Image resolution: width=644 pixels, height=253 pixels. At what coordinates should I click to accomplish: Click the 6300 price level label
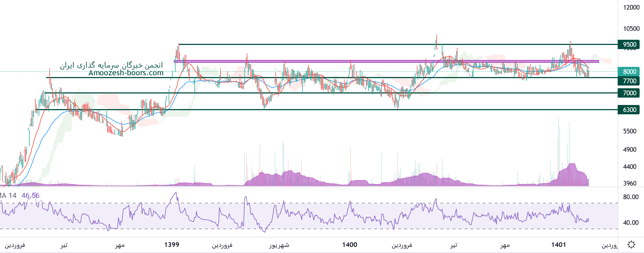(x=629, y=110)
